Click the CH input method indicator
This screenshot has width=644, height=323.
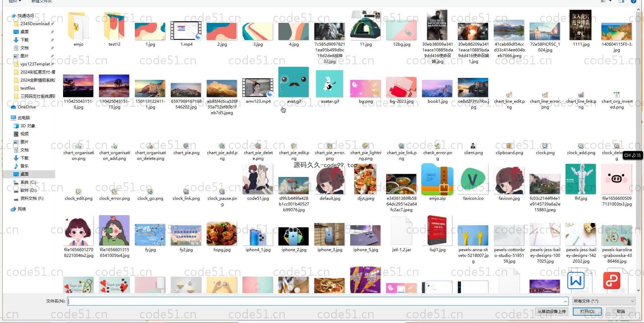click(x=632, y=155)
